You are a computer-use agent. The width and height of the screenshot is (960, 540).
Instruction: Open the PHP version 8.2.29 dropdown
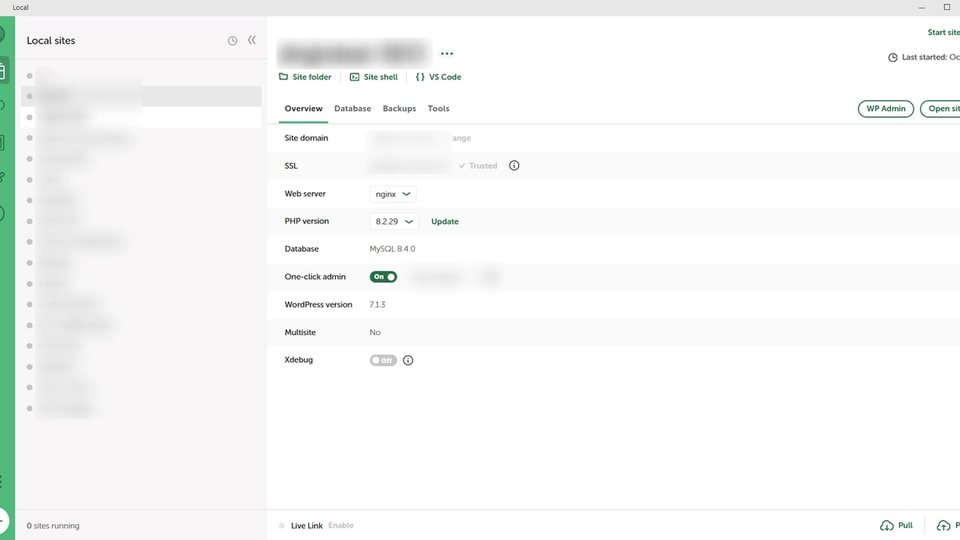click(394, 222)
